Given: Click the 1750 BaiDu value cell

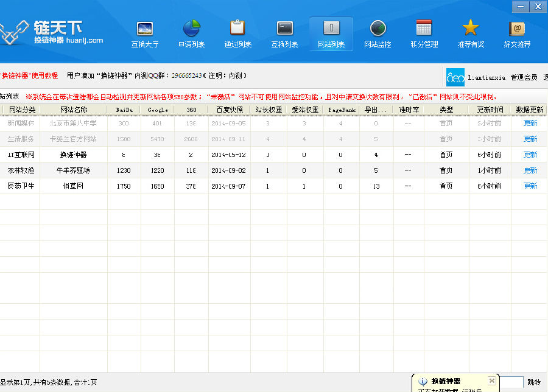Looking at the screenshot, I should point(124,186).
